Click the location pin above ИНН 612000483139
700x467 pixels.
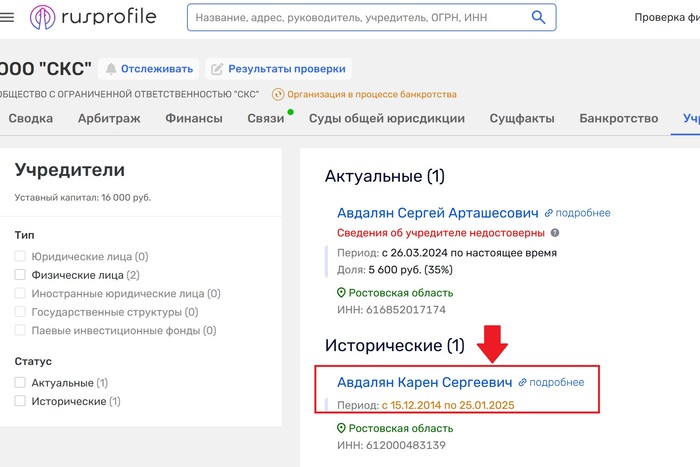pyautogui.click(x=341, y=428)
